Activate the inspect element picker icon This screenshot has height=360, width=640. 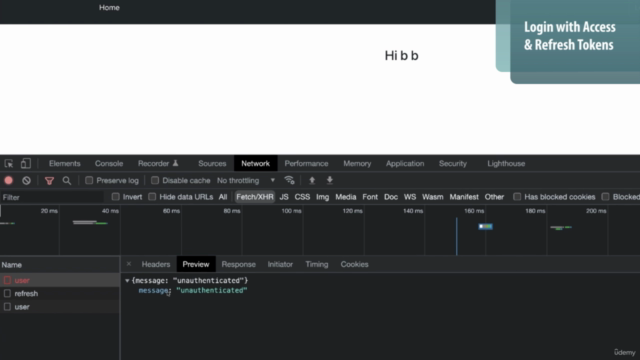9,164
